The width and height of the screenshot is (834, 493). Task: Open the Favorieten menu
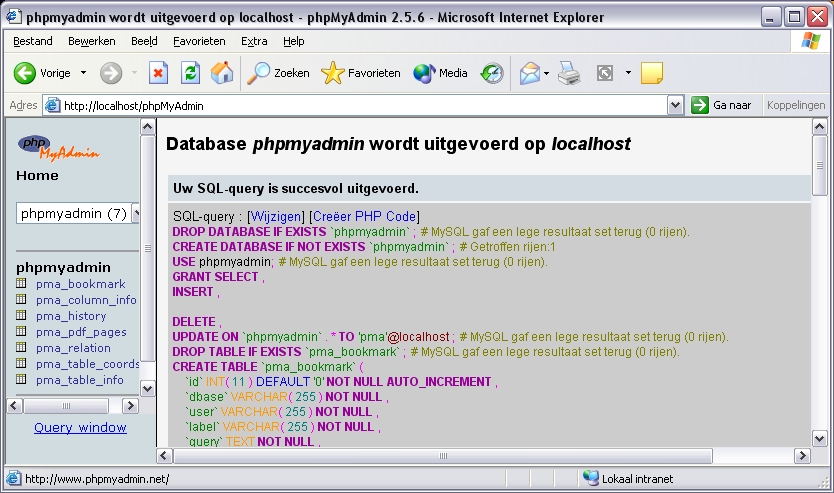pos(199,41)
